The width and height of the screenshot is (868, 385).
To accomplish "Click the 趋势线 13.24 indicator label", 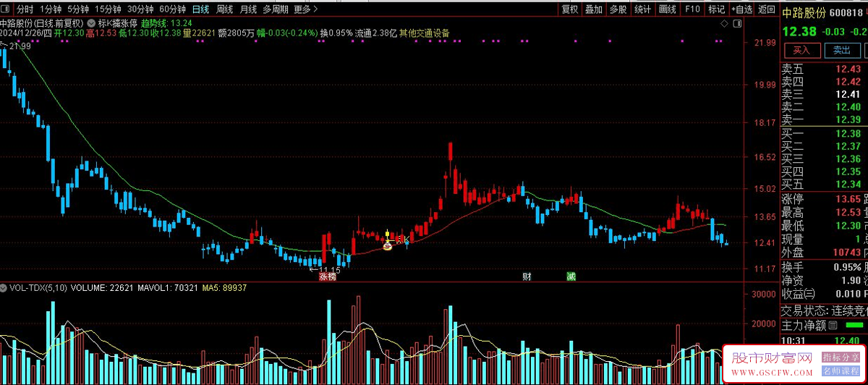I will pyautogui.click(x=166, y=23).
